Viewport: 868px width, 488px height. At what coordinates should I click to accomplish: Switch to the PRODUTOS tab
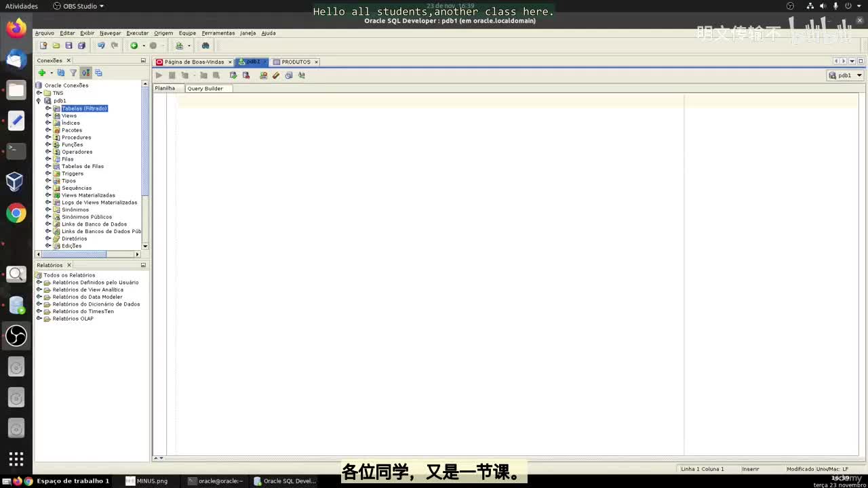coord(296,62)
